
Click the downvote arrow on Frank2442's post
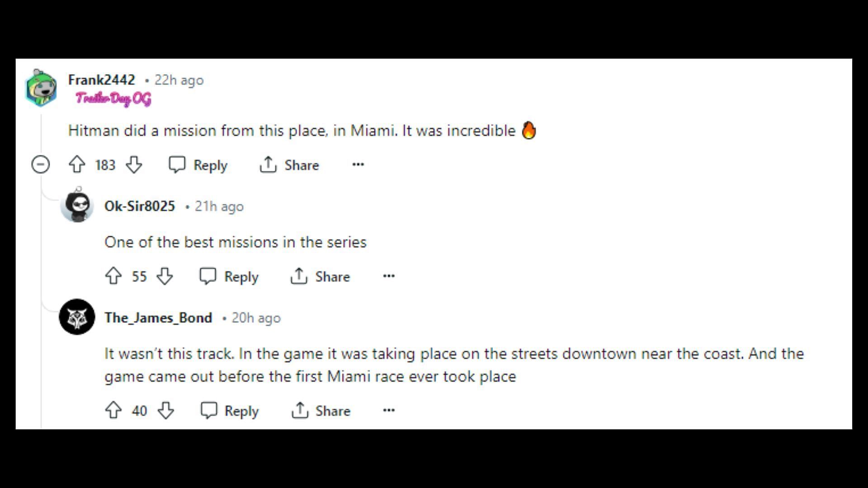tap(134, 165)
